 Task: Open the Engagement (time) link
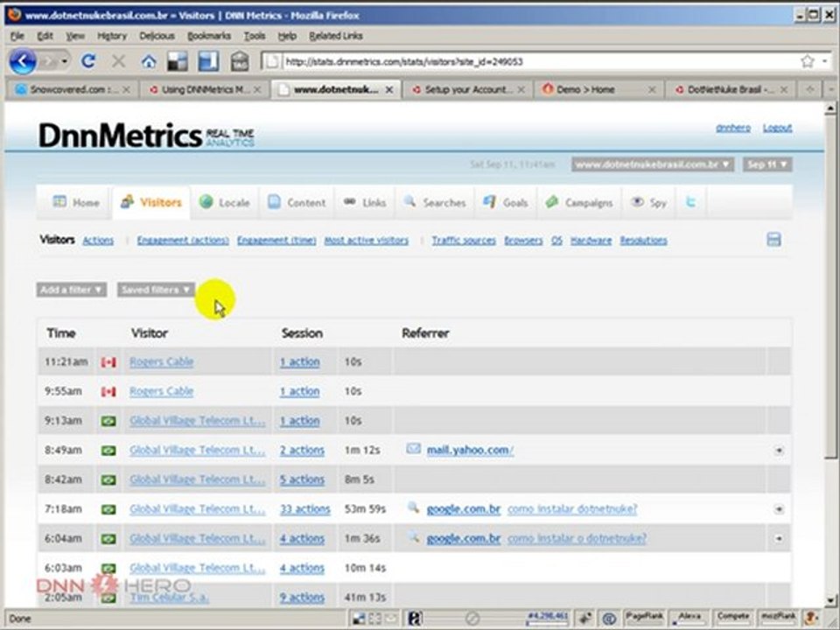(276, 241)
